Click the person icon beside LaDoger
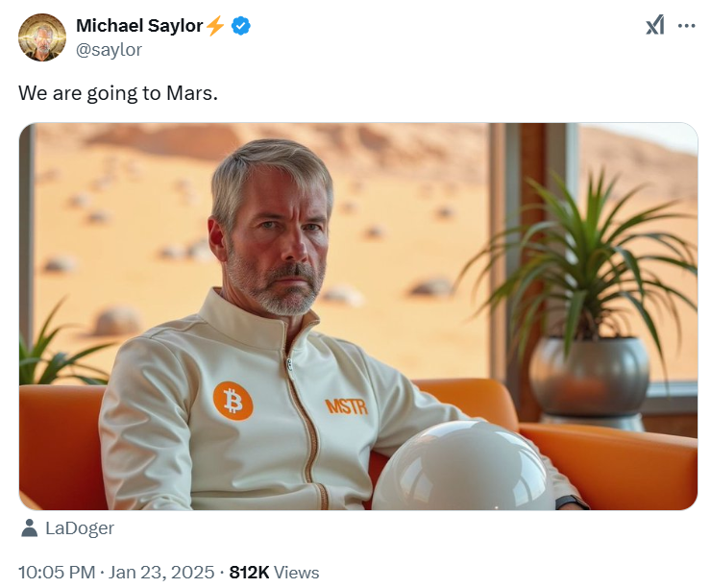 pos(30,528)
